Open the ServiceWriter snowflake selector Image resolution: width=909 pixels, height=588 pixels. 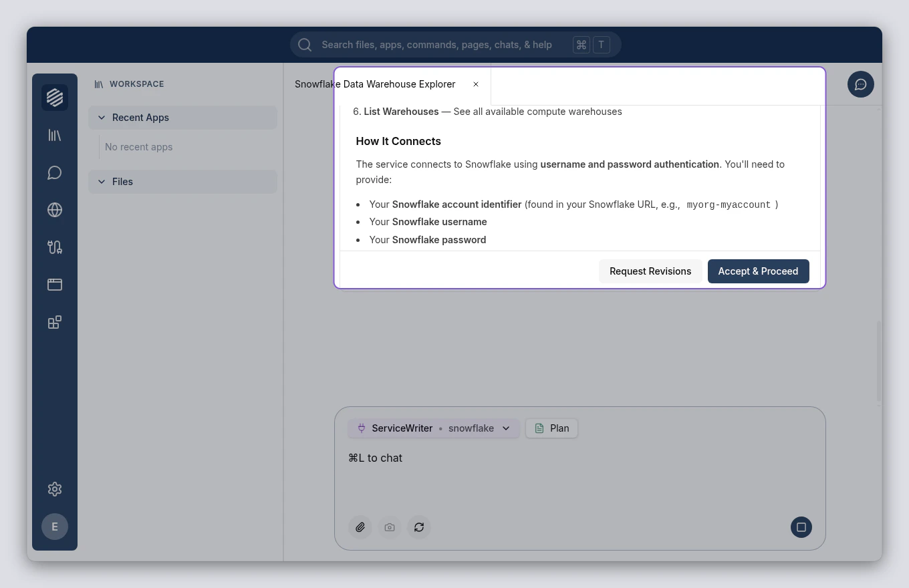click(x=433, y=428)
